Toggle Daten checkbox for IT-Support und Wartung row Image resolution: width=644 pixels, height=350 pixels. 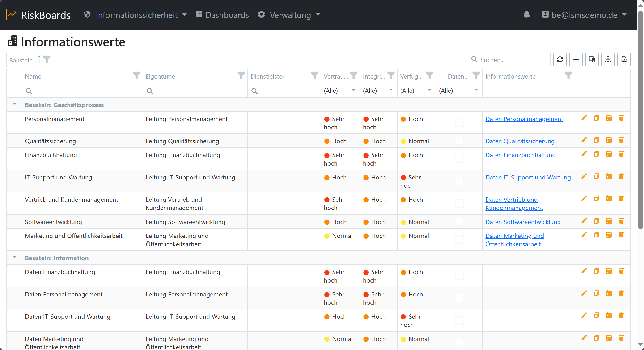pos(459,181)
